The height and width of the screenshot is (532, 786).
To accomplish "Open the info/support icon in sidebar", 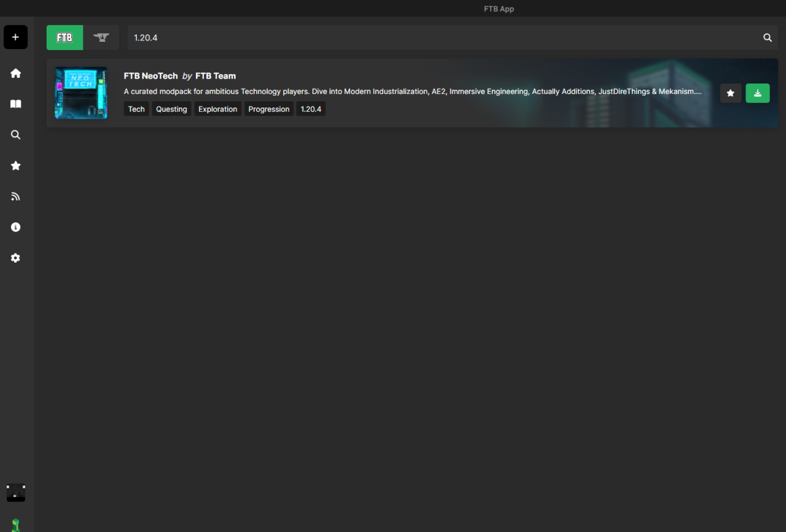I will [15, 227].
